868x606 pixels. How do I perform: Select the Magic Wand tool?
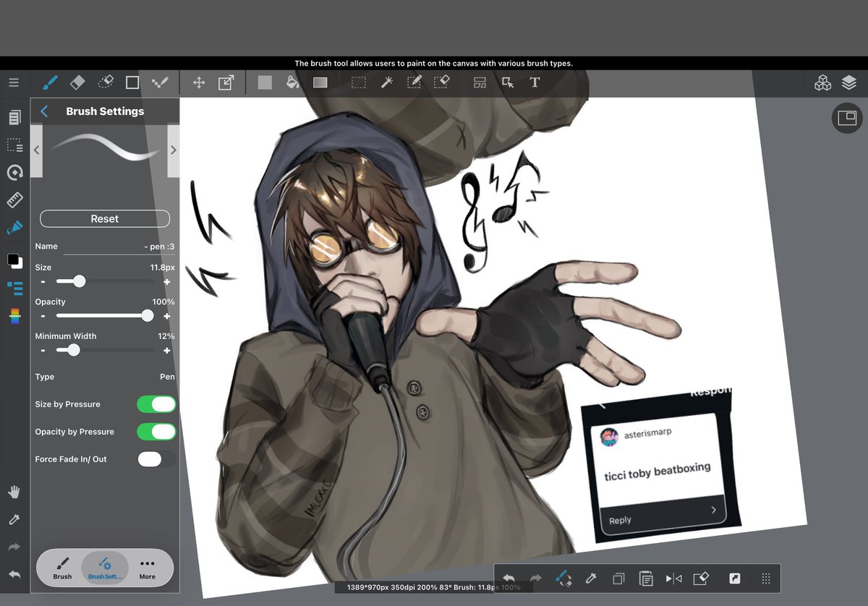(386, 82)
